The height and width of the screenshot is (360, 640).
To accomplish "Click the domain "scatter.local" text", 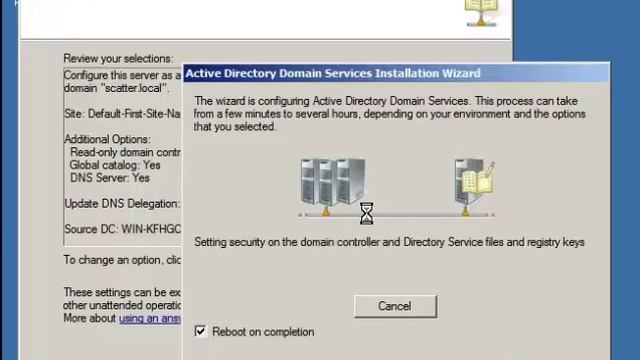I will [117, 88].
